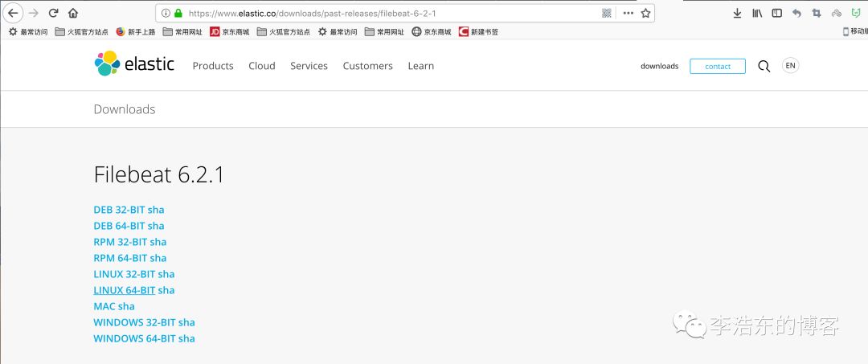This screenshot has height=364, width=868.
Task: Open the 新手上路 Firefox bookmark
Action: [136, 32]
